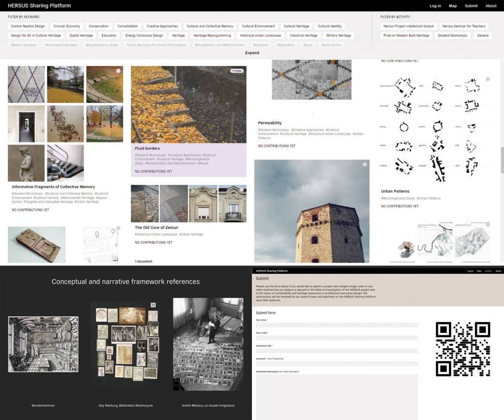
Task: Open the mosaic floor inscription thumbnail
Action: pos(27,85)
